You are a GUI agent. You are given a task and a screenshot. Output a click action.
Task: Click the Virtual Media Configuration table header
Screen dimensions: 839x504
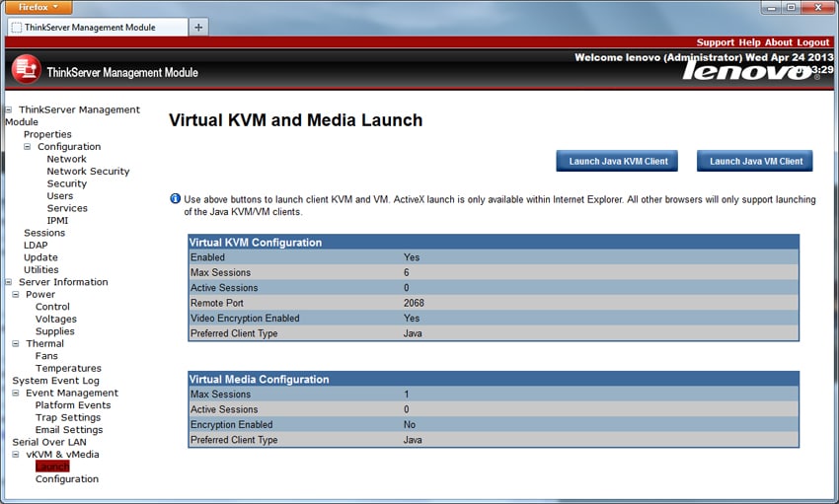pyautogui.click(x=494, y=379)
